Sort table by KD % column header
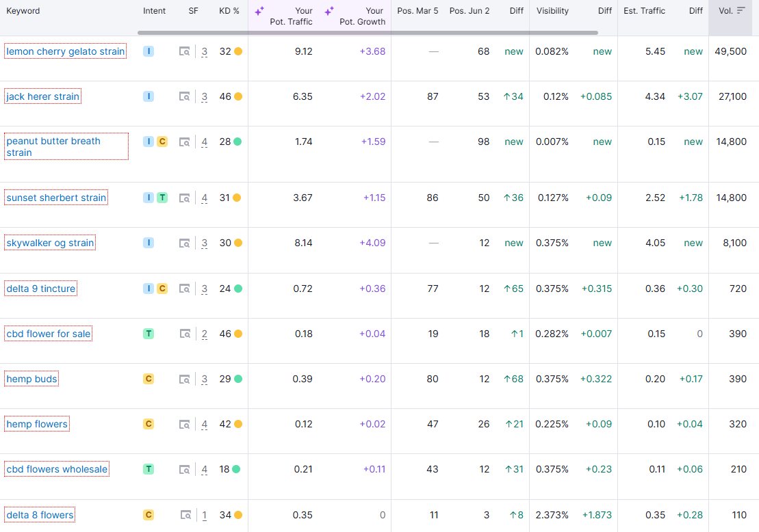 pos(229,11)
